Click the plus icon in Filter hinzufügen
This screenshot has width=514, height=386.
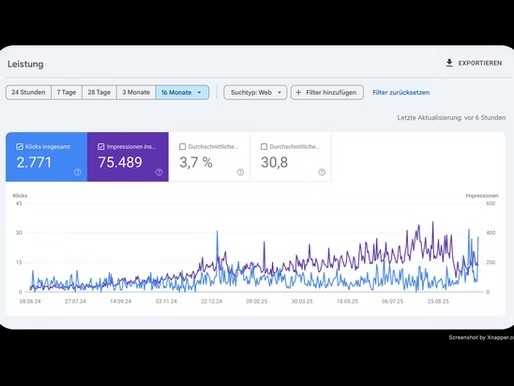pos(298,92)
